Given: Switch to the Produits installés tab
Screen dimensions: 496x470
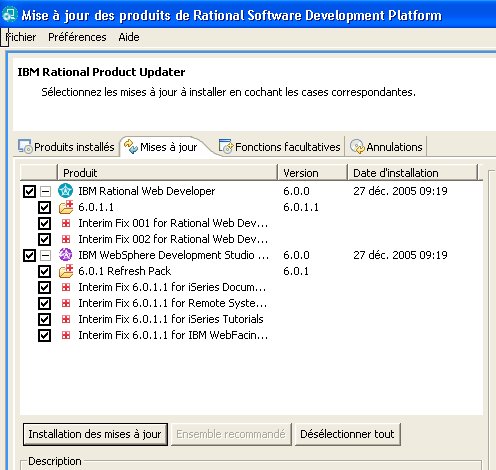Looking at the screenshot, I should (66, 147).
